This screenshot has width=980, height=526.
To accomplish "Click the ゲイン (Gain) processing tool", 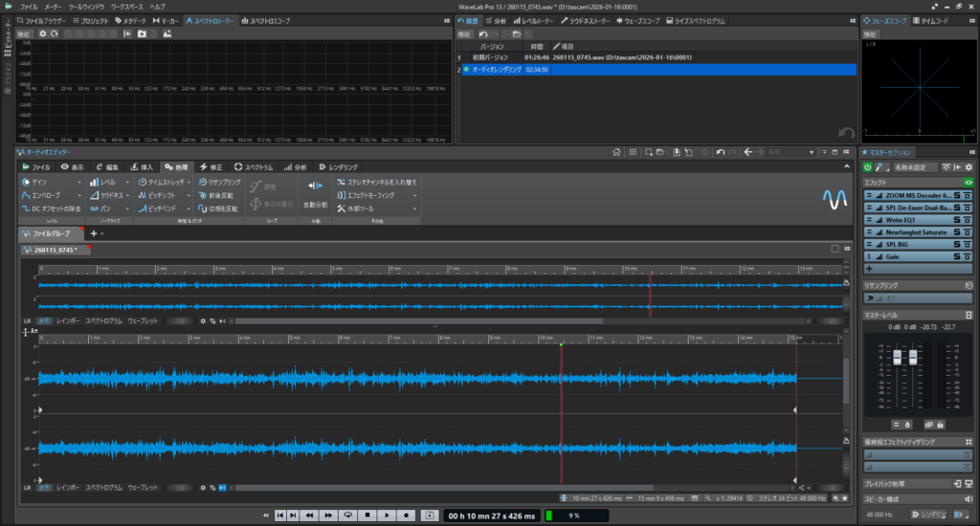I will coord(38,181).
